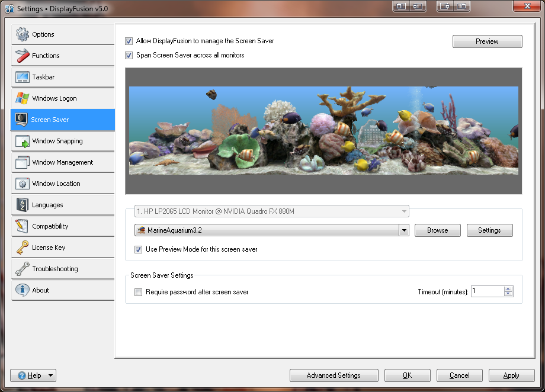Click the Troubleshooting wrench icon
Screen dimensions: 545x392
point(23,269)
